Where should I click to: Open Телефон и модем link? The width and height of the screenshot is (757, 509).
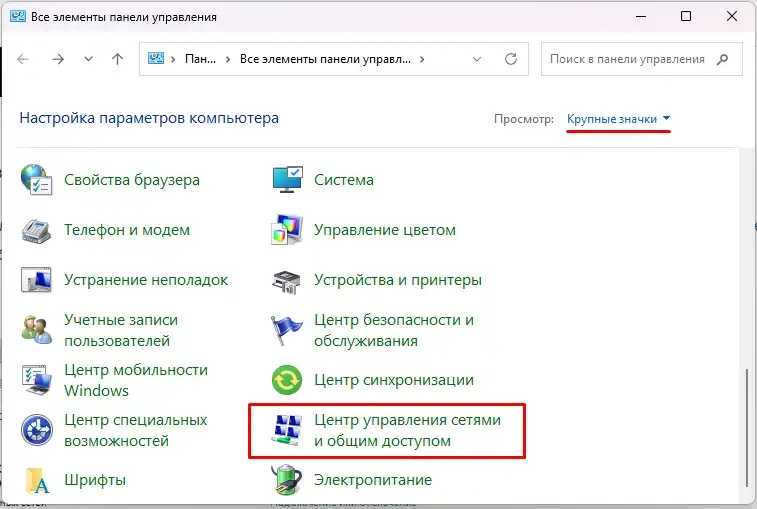(x=127, y=230)
